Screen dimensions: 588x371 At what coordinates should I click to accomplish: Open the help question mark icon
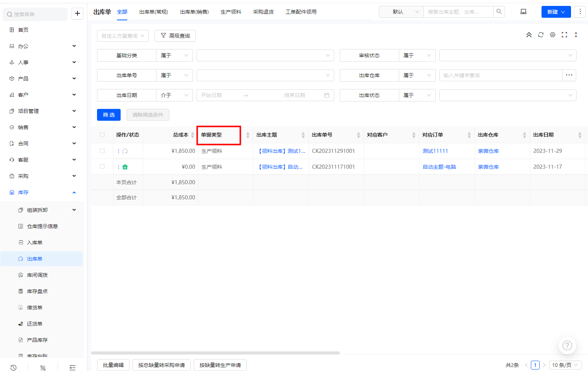coord(567,346)
